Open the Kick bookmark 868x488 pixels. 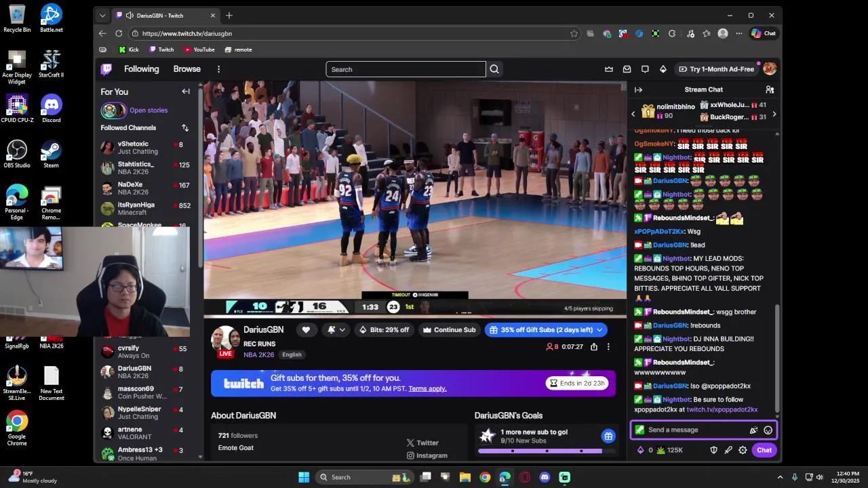pyautogui.click(x=128, y=49)
